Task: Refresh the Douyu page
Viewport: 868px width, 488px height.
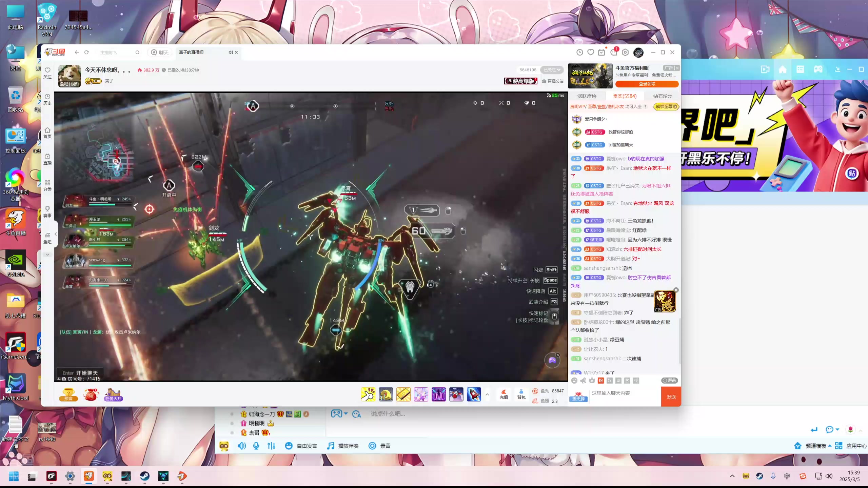Action: 86,52
